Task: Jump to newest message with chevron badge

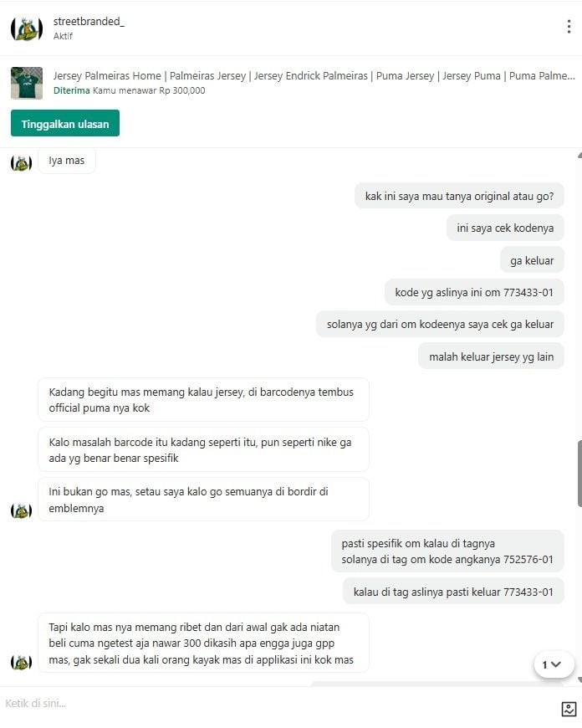Action: click(551, 664)
